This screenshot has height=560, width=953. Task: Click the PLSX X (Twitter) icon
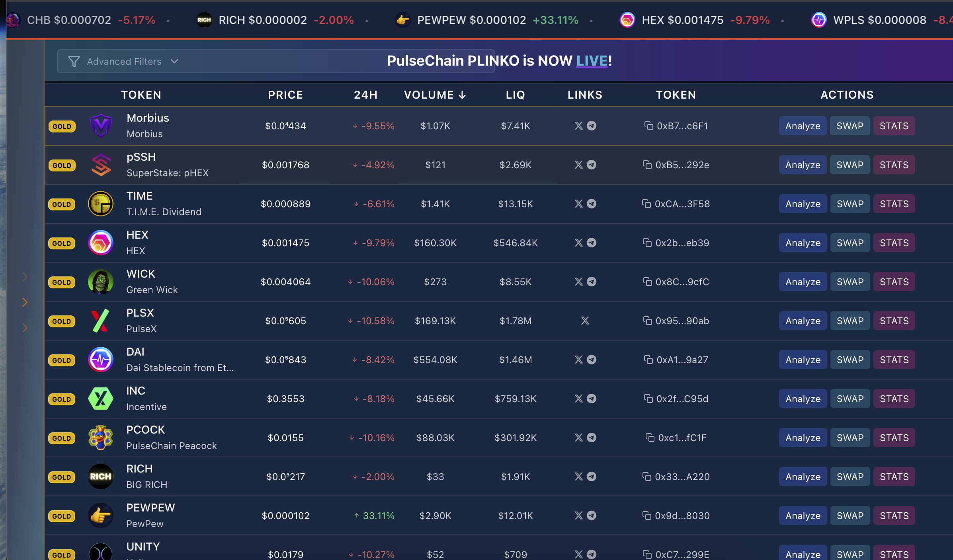point(585,321)
